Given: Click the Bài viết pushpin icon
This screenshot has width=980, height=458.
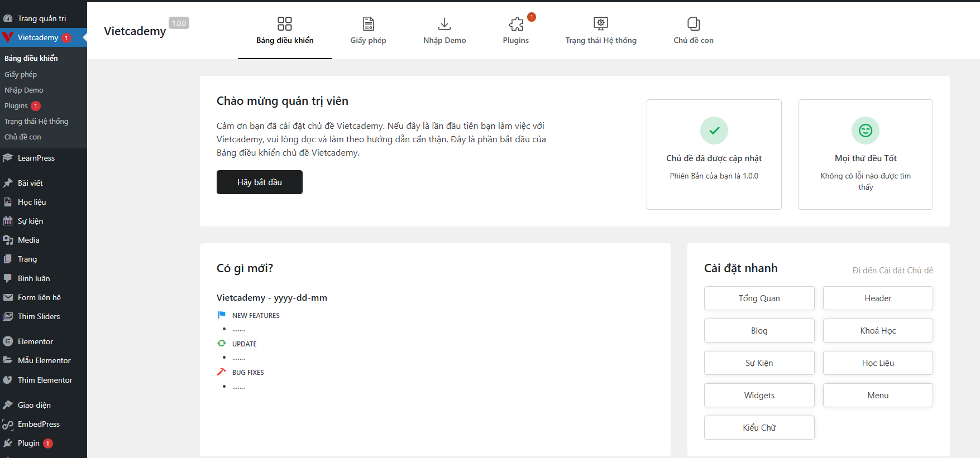Looking at the screenshot, I should tap(8, 183).
